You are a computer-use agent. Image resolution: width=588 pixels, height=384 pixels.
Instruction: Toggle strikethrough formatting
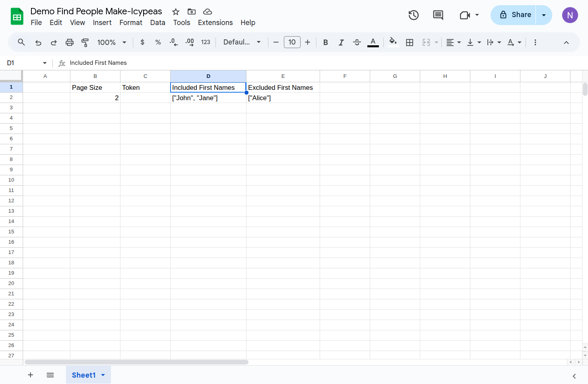pyautogui.click(x=357, y=42)
